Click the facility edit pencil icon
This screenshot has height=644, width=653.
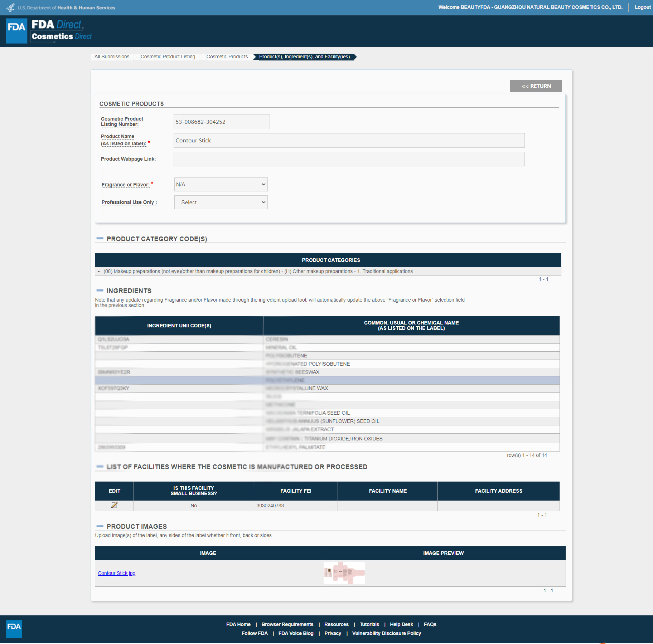point(114,505)
